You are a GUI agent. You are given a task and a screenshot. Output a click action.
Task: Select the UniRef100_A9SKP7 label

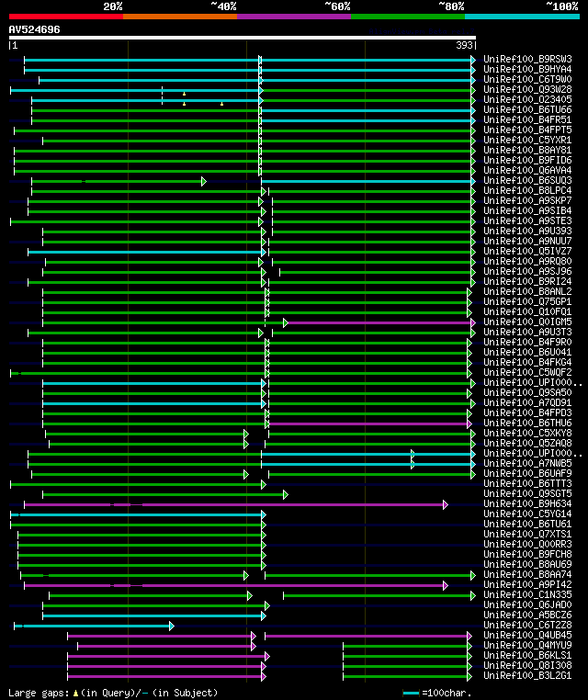pos(527,200)
